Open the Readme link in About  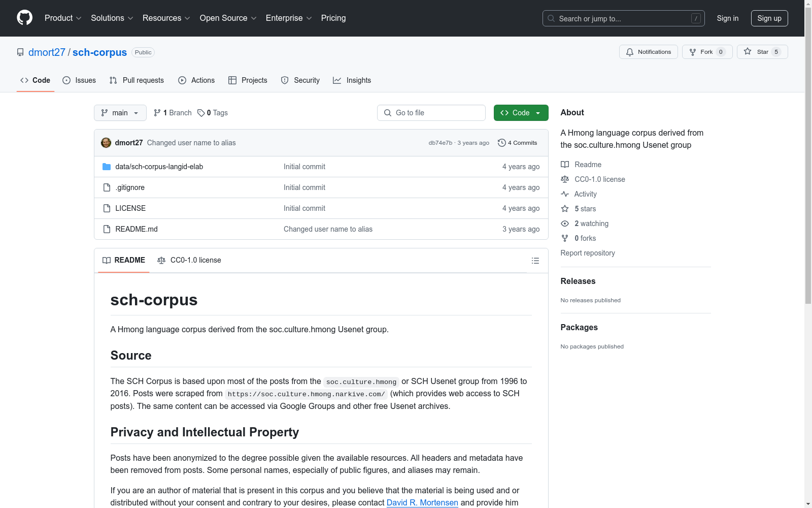coord(581,165)
